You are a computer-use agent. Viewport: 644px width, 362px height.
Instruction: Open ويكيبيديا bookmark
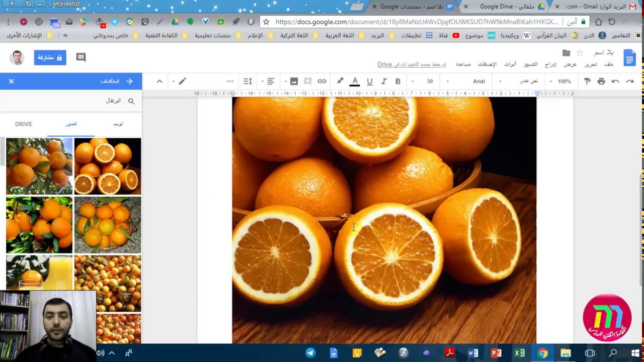[x=516, y=36]
